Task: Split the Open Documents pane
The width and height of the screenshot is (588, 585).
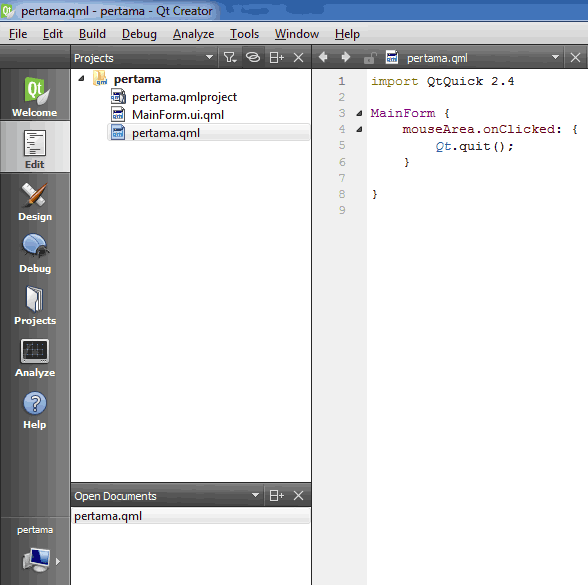Action: [277, 496]
